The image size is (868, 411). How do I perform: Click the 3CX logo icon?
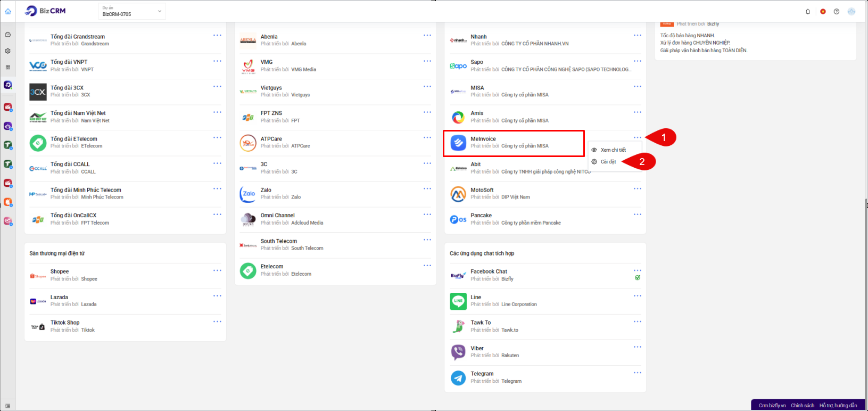pyautogui.click(x=38, y=92)
